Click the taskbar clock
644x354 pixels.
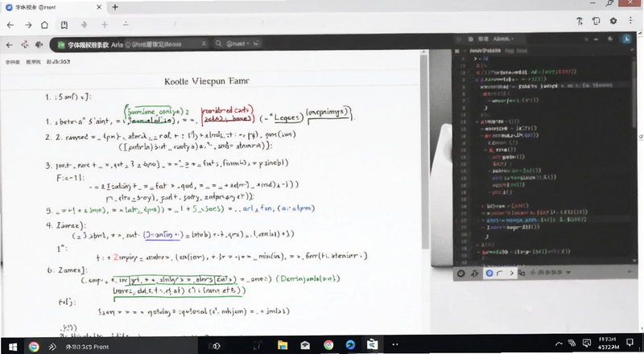[x=606, y=344]
